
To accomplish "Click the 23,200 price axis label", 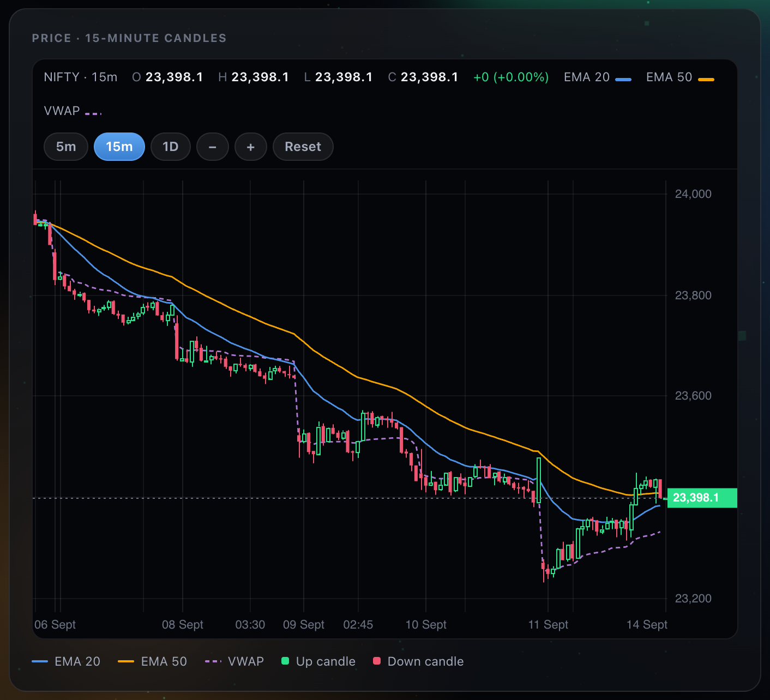I will 693,599.
